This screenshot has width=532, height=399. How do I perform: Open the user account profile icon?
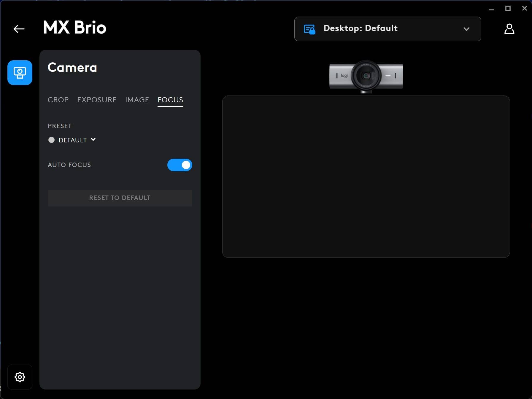[509, 29]
